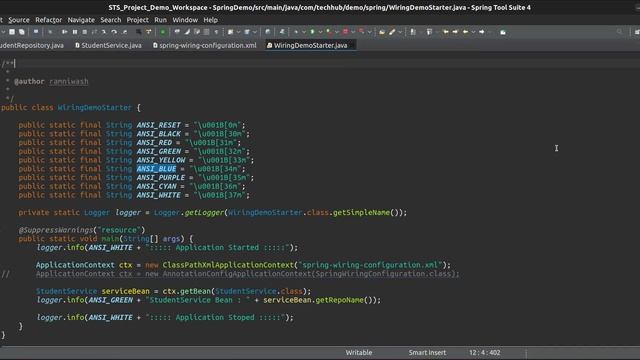Click the WiringDemoStarter class name declaration

coord(95,107)
